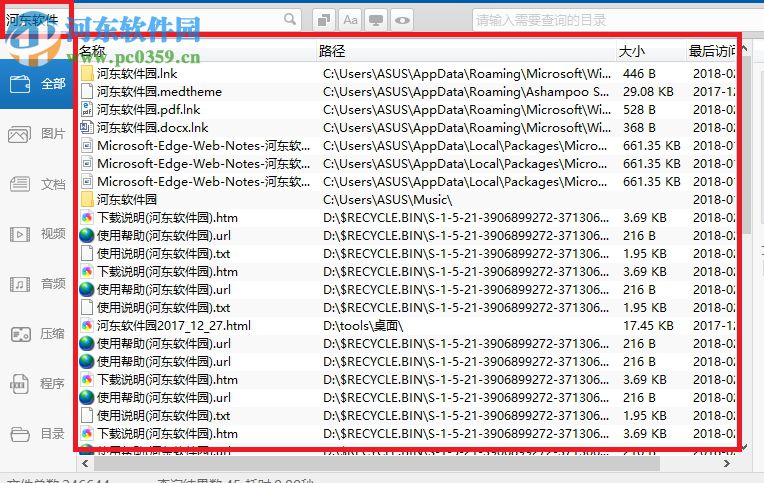Screen dimensions: 764x483
Task: Click the horizontal scrollbar right arrow
Action: [x=727, y=464]
